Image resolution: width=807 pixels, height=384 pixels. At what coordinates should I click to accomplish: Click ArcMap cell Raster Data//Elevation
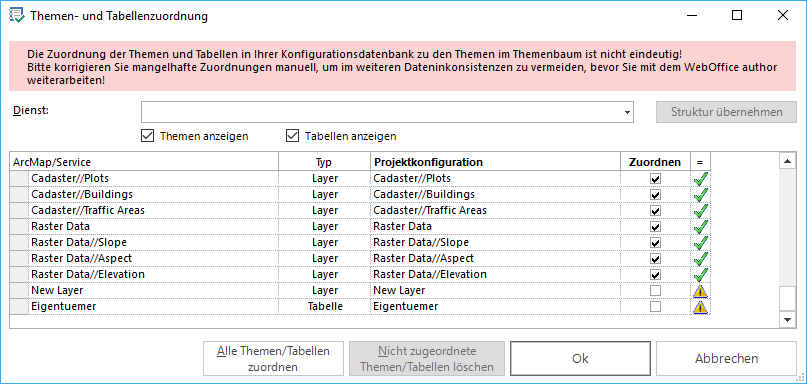click(x=153, y=274)
